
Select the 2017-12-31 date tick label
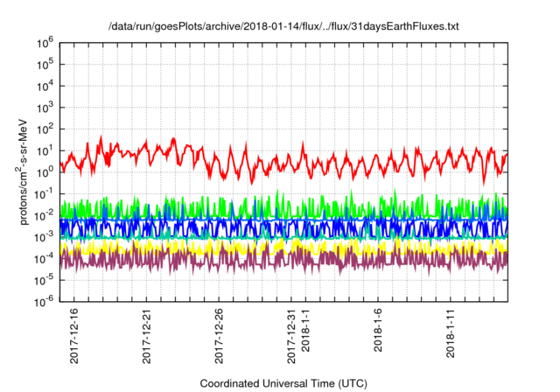tap(291, 333)
